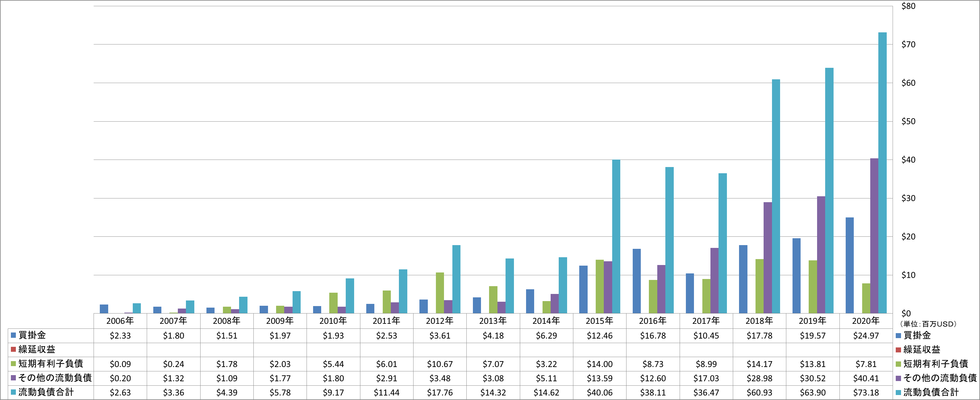Click the purple その他の流動負債 bar for 2019年
This screenshot has width=980, height=400.
(x=821, y=255)
